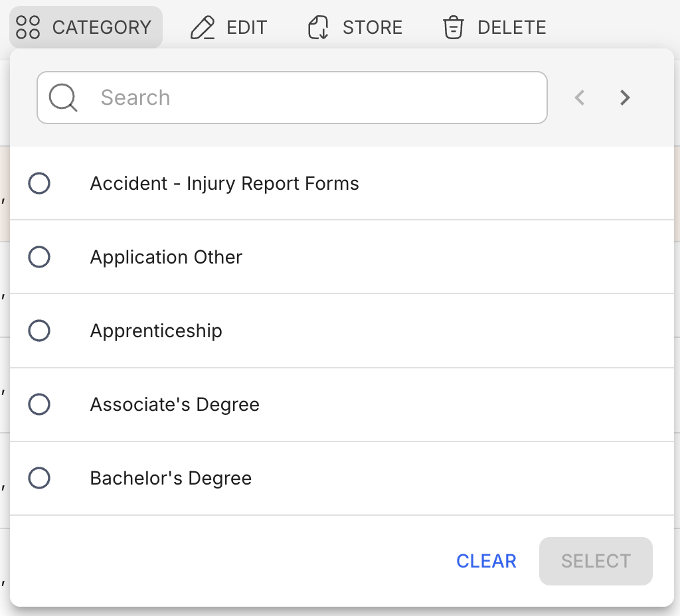Click the trash can Delete icon
This screenshot has width=680, height=616.
[454, 27]
